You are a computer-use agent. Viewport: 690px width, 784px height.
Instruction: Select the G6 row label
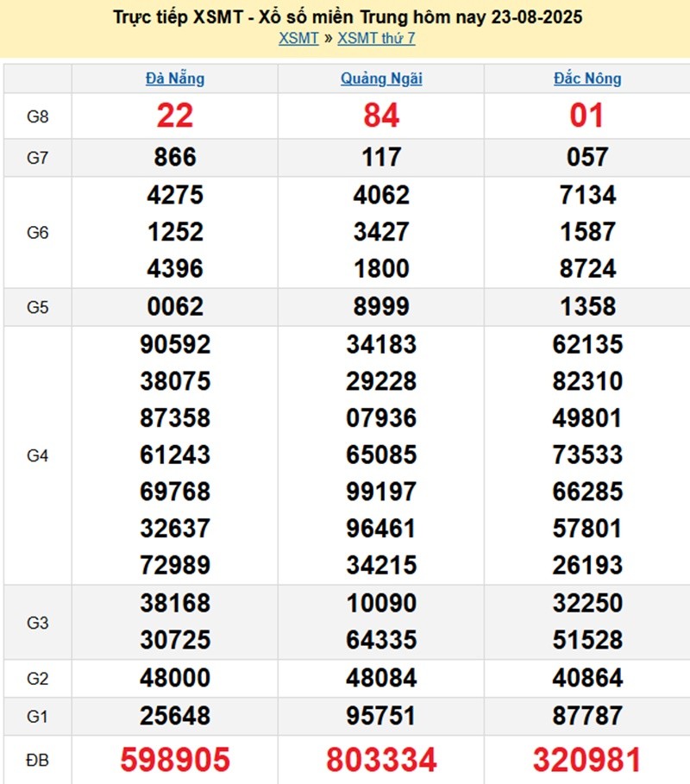coord(37,232)
